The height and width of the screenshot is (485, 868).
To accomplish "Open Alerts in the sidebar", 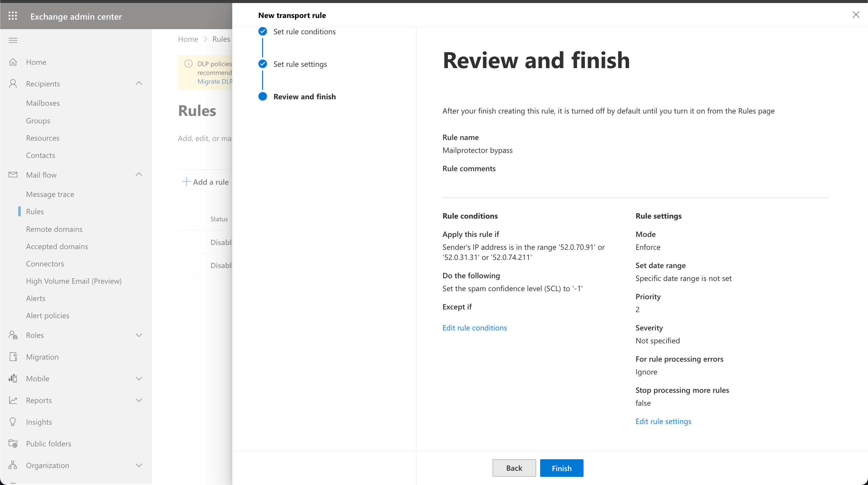I will click(x=36, y=298).
